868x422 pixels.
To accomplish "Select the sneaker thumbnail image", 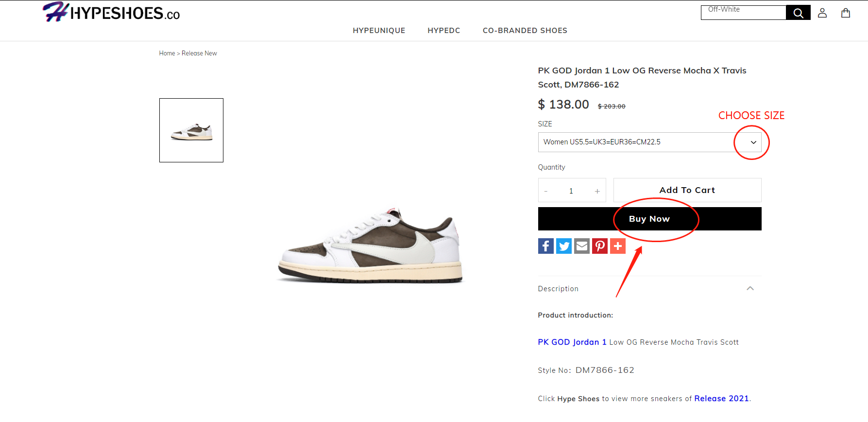I will pyautogui.click(x=191, y=130).
